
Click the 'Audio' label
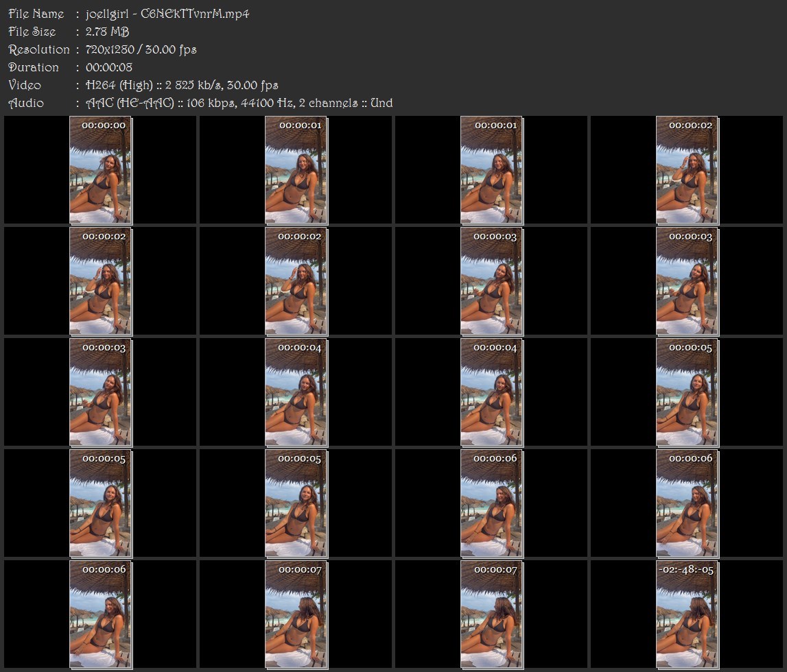pyautogui.click(x=26, y=103)
